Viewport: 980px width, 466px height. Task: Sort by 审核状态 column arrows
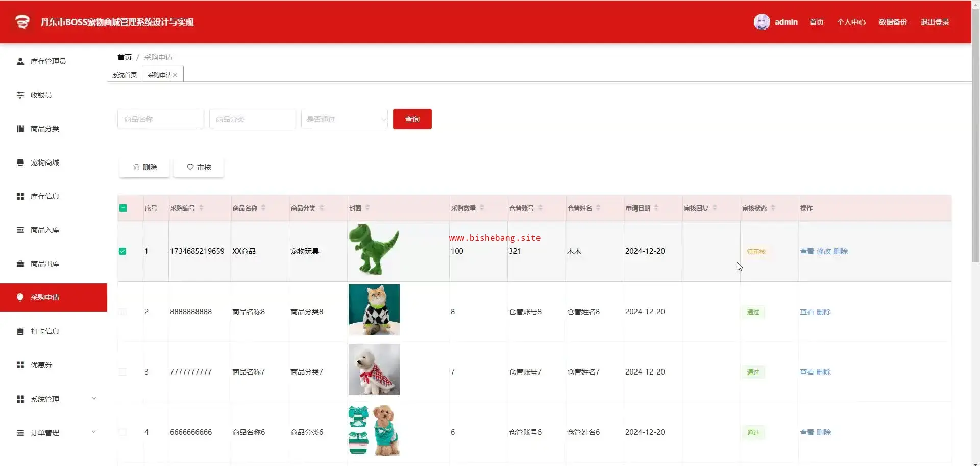pyautogui.click(x=773, y=208)
